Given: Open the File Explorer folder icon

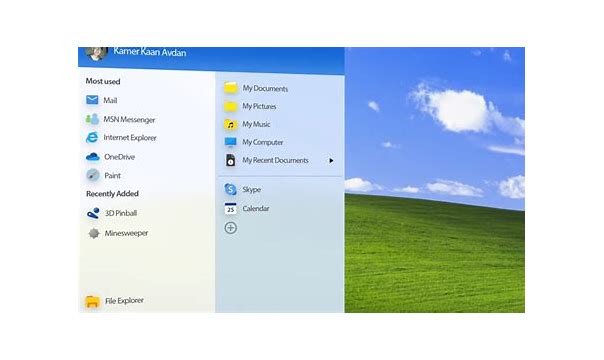Looking at the screenshot, I should 92,301.
